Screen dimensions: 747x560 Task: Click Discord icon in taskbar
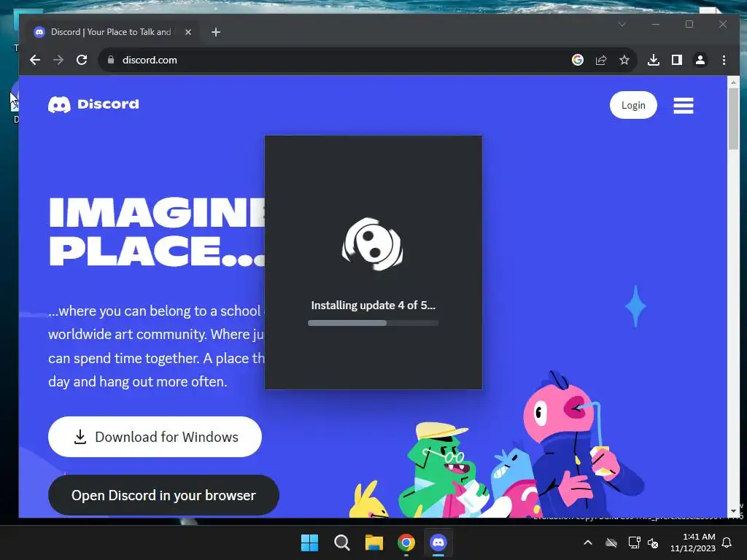click(x=438, y=542)
